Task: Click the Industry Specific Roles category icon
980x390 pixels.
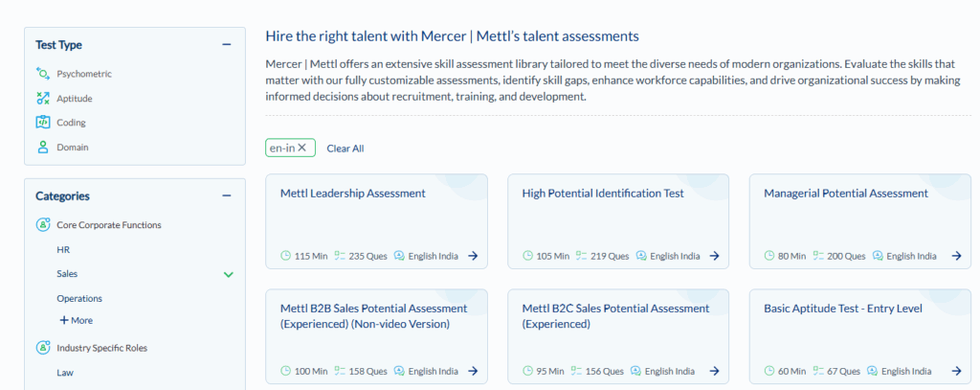Action: [42, 347]
